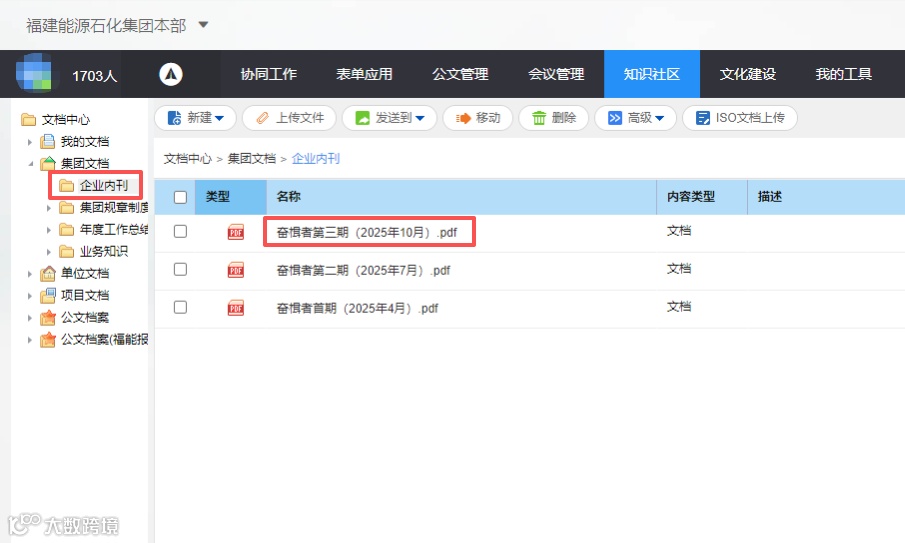
Task: Click the blurred user avatar
Action: (x=34, y=74)
